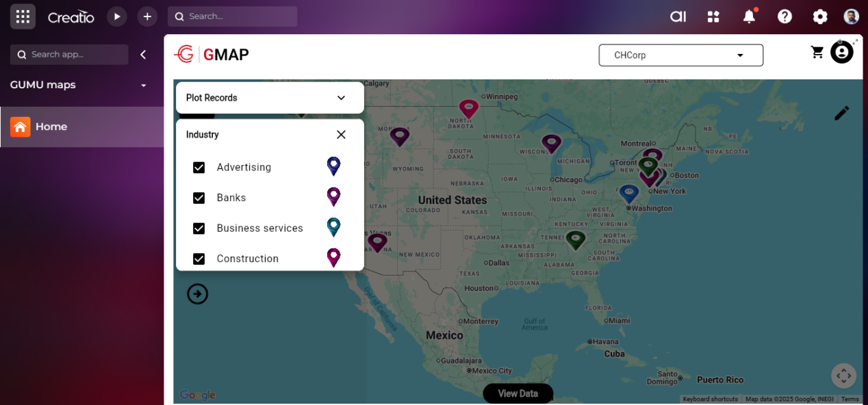Screen dimensions: 868x405
Task: Click the run process play icon
Action: tap(117, 16)
